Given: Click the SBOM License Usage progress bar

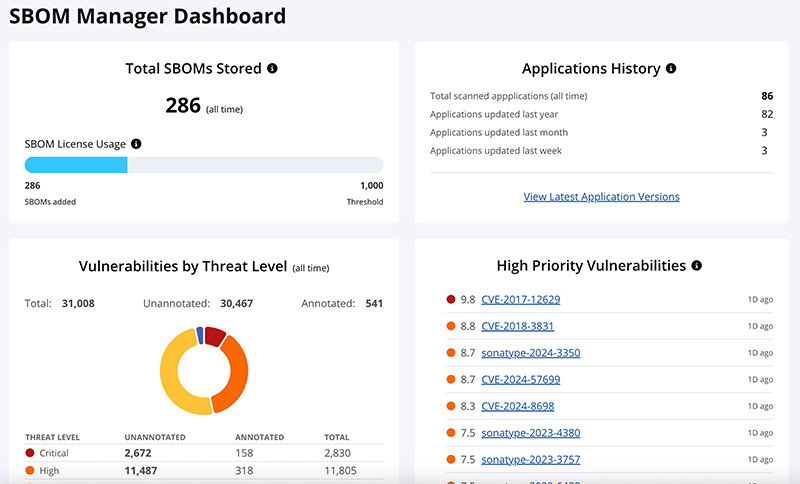Looking at the screenshot, I should coord(204,165).
